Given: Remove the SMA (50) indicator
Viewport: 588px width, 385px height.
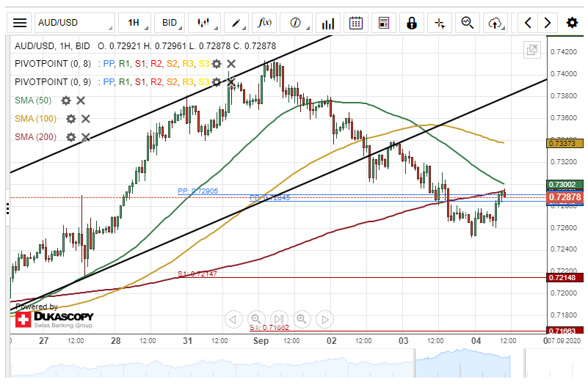Looking at the screenshot, I should [x=81, y=100].
